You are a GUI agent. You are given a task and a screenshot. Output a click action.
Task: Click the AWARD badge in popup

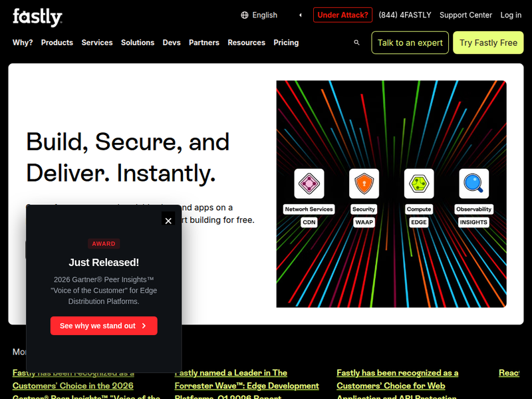[104, 243]
